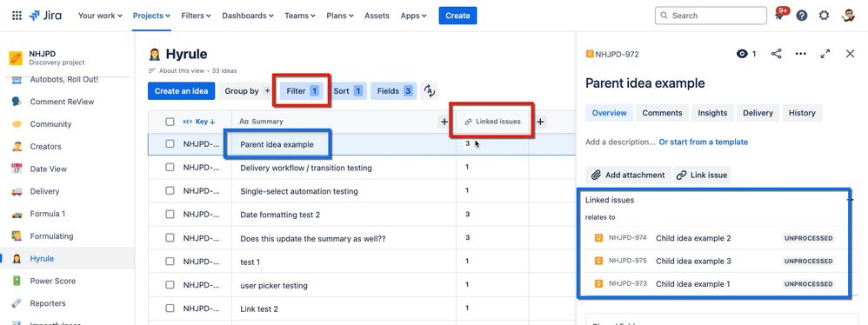Switch to the Insights tab

[x=712, y=113]
